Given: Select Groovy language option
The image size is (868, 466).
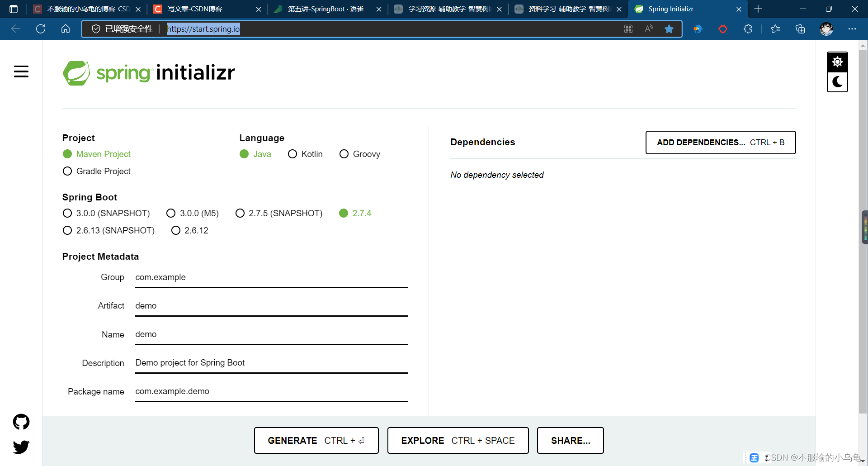Looking at the screenshot, I should point(360,154).
